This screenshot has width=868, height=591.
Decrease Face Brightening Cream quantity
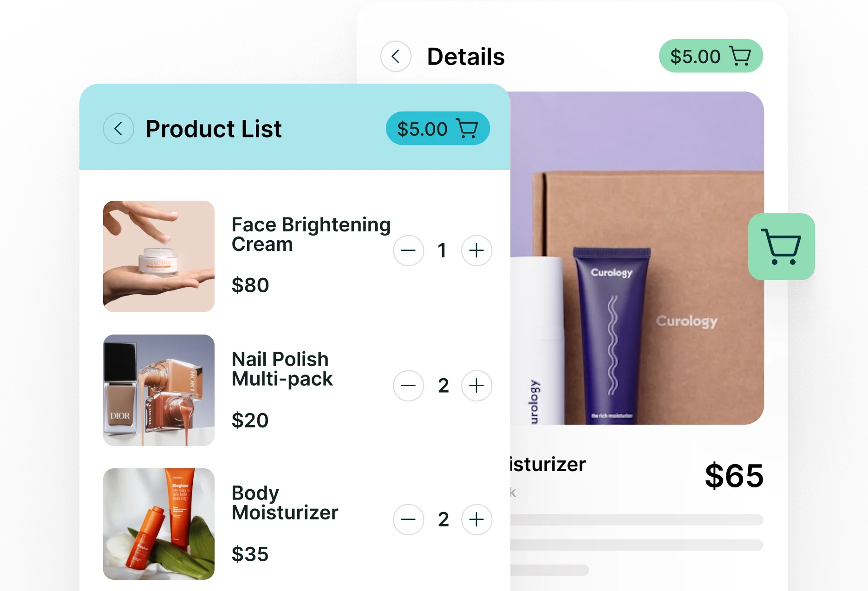pyautogui.click(x=409, y=251)
